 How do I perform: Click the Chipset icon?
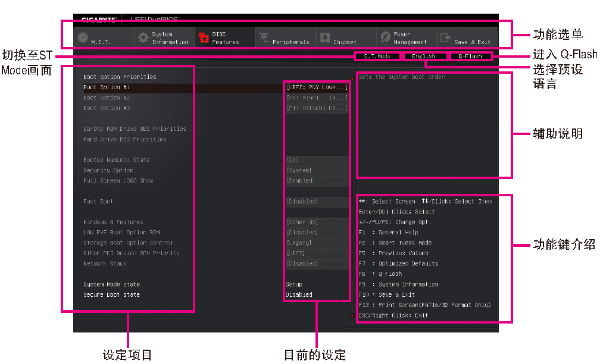324,38
